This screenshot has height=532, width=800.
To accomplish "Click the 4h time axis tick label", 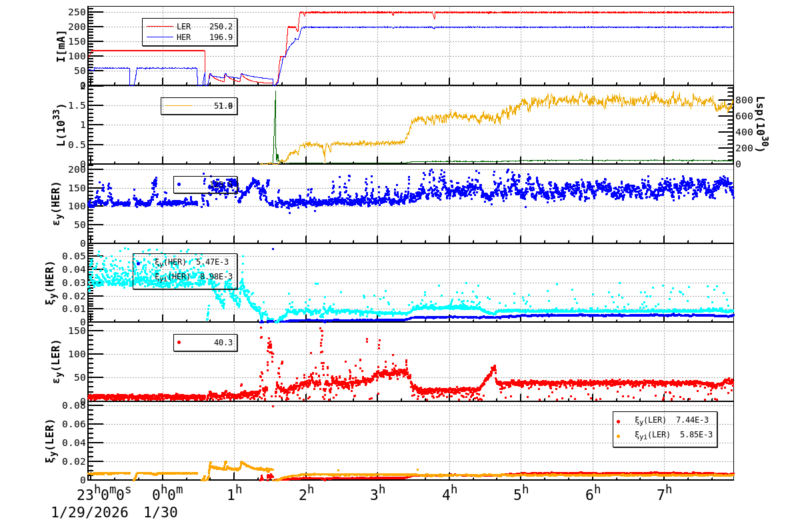I will point(450,491).
